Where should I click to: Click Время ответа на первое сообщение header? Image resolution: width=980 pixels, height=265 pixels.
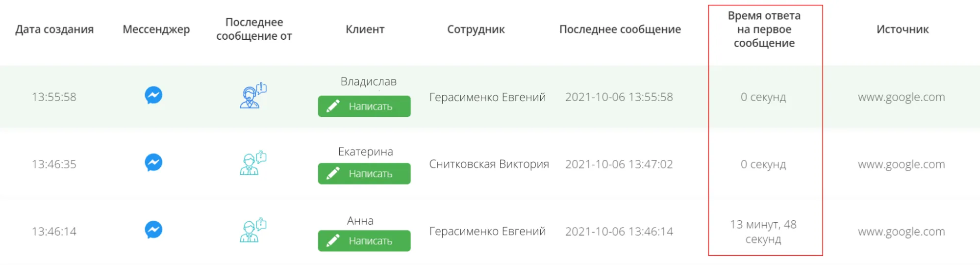tap(764, 29)
